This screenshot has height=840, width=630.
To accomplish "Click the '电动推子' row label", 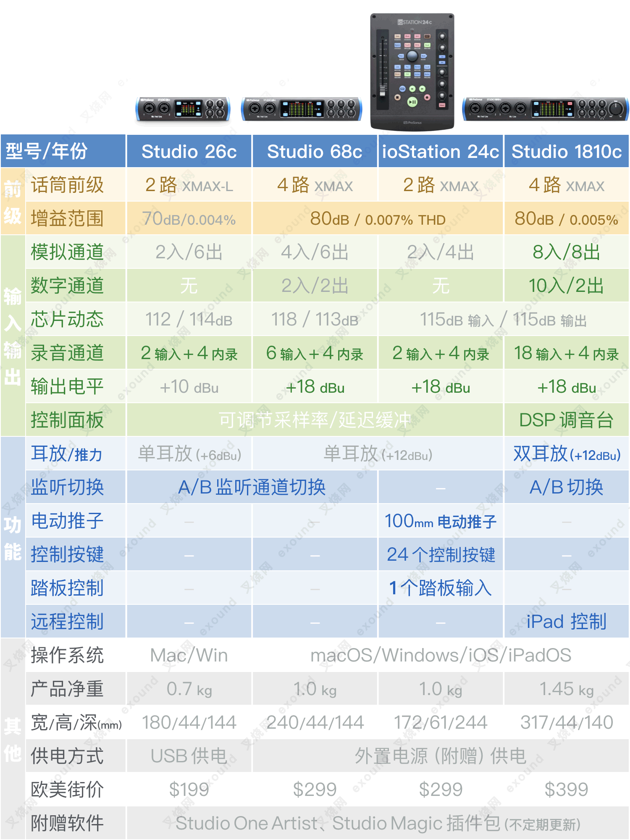I will coord(76,521).
